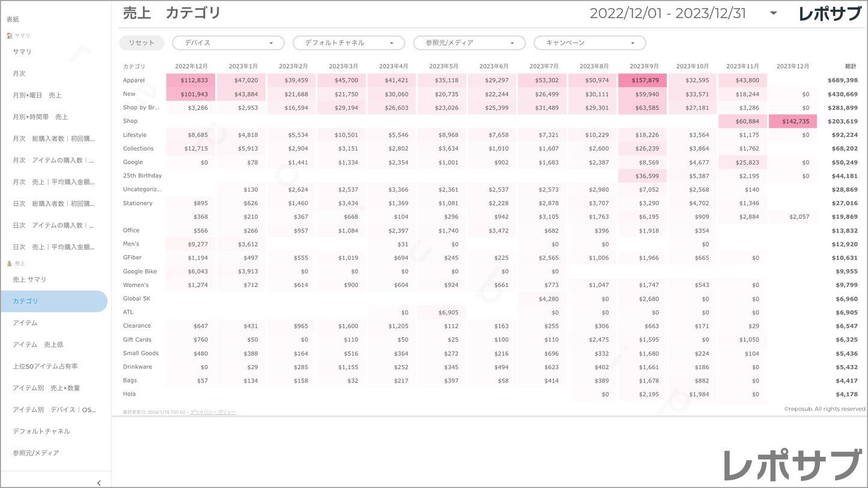The image size is (868, 488).
Task: Click the house icon beside サマリ section
Action: coord(9,36)
